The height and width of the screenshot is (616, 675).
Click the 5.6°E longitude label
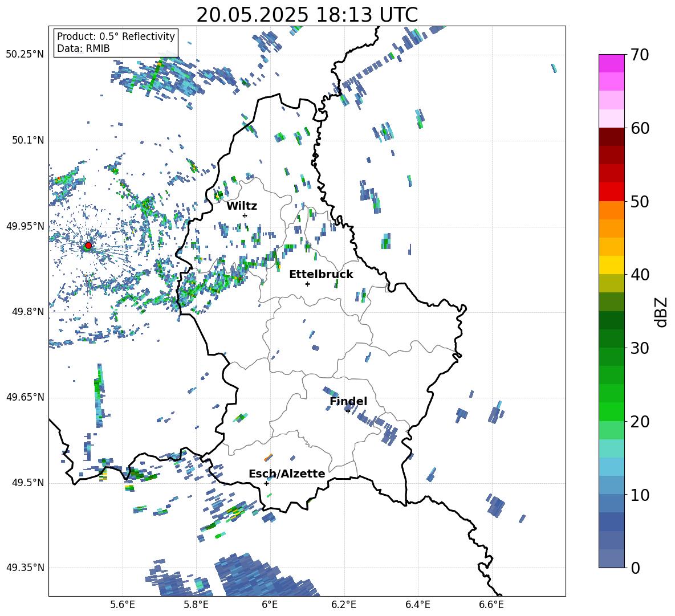[x=122, y=605]
